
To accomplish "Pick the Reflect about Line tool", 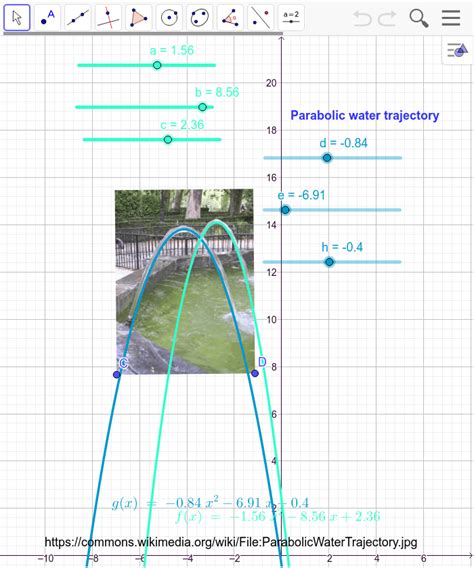I will [261, 17].
